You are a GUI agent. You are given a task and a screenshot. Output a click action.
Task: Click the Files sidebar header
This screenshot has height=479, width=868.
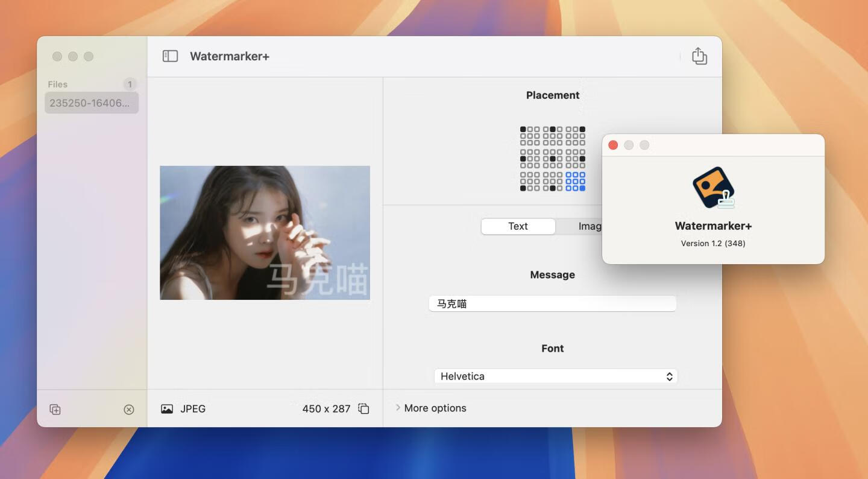point(58,84)
